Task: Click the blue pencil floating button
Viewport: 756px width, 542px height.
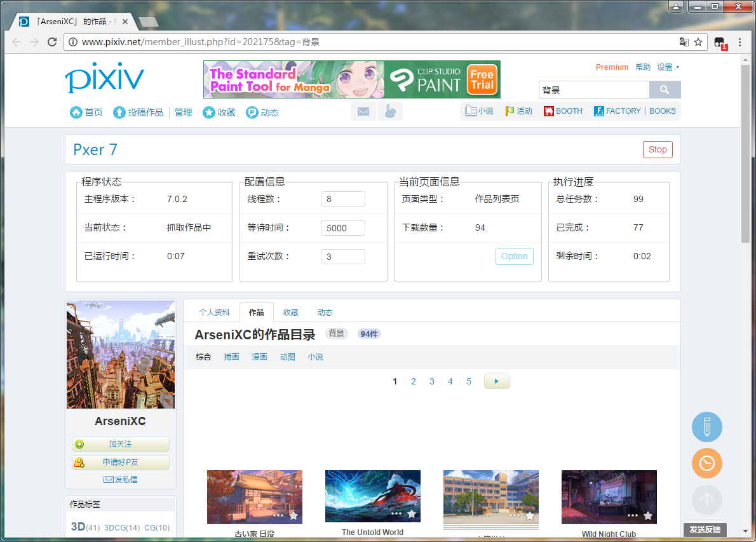Action: (707, 427)
